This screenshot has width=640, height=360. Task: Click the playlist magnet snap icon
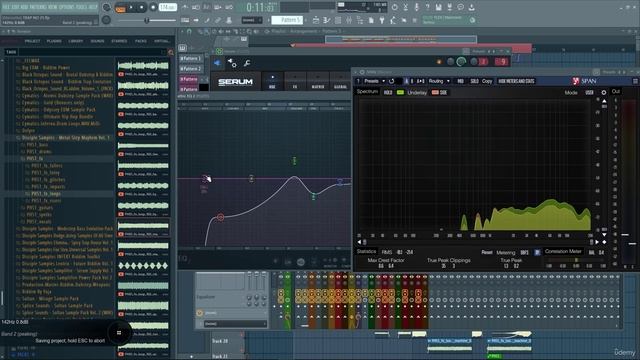(x=189, y=31)
